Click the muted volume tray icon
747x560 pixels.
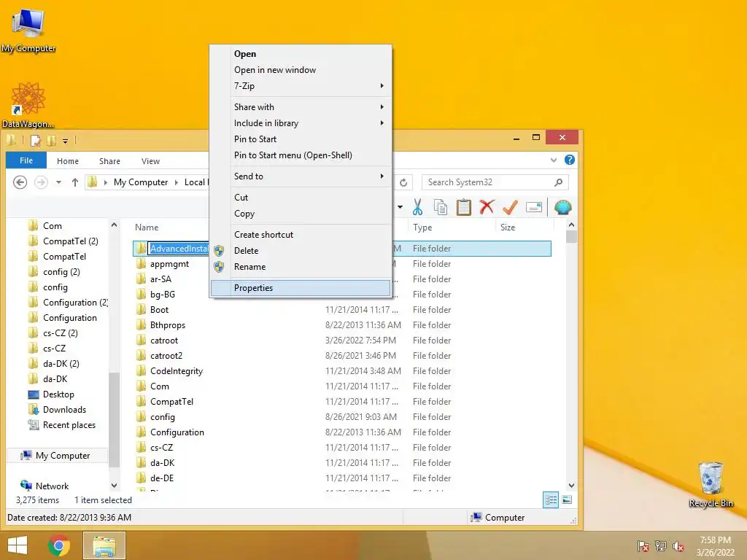tap(678, 545)
